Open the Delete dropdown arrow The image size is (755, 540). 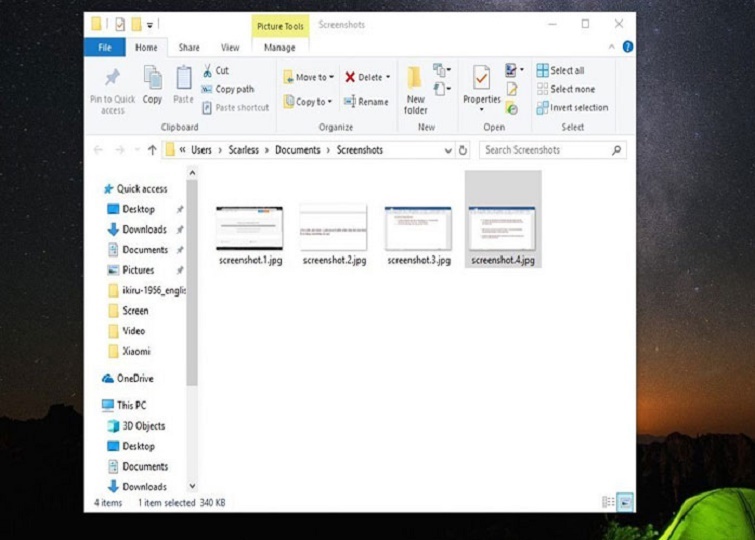[388, 77]
